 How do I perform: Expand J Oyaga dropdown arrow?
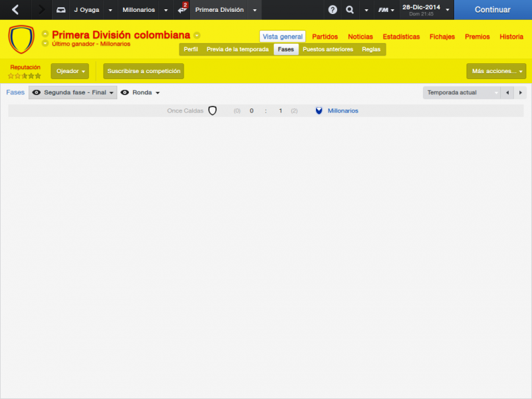point(110,10)
